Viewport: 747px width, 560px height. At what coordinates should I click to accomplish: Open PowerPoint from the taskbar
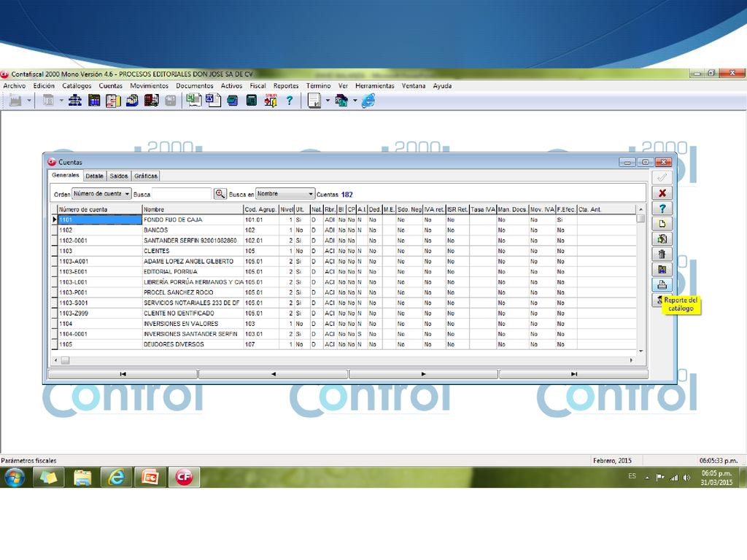pyautogui.click(x=150, y=477)
